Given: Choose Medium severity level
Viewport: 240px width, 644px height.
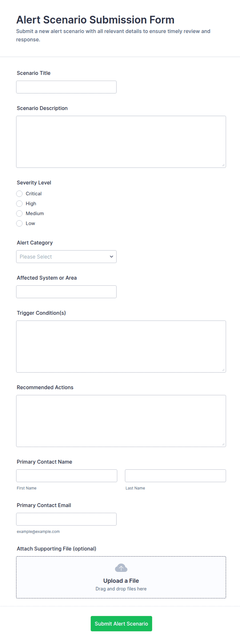Looking at the screenshot, I should pos(19,214).
